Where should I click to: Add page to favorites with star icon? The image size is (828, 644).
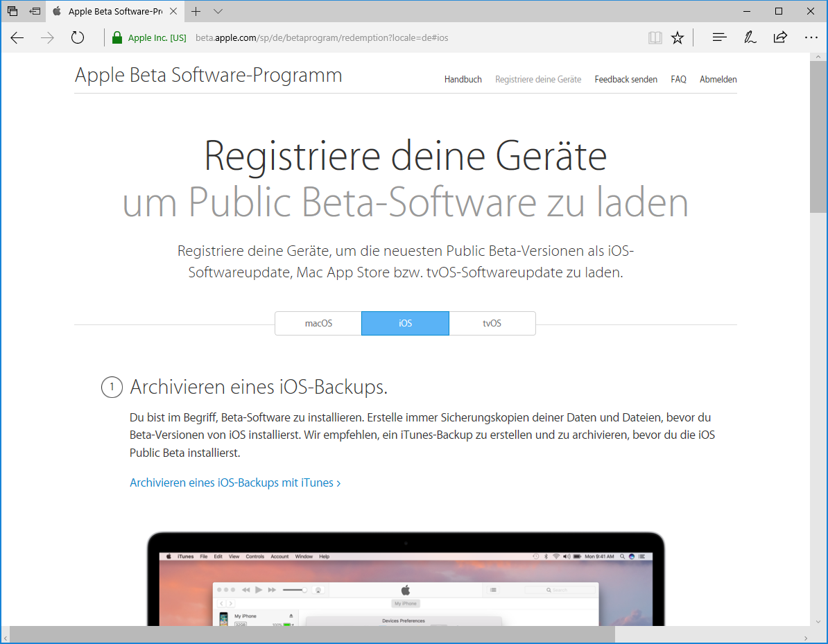coord(678,38)
